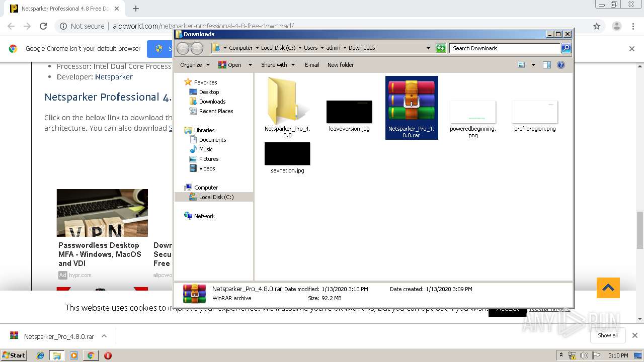Focus the Search Downloads field
This screenshot has width=644, height=362.
click(x=505, y=48)
